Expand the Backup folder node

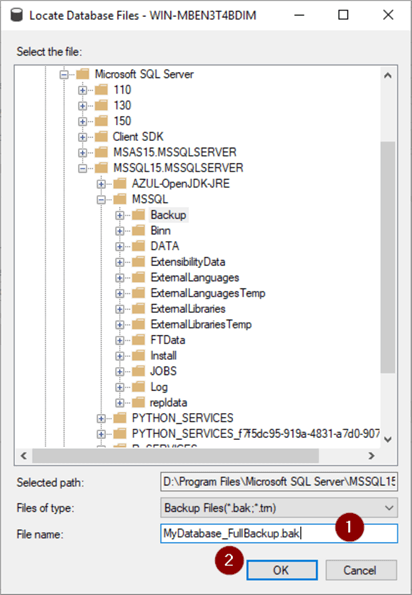pos(120,215)
